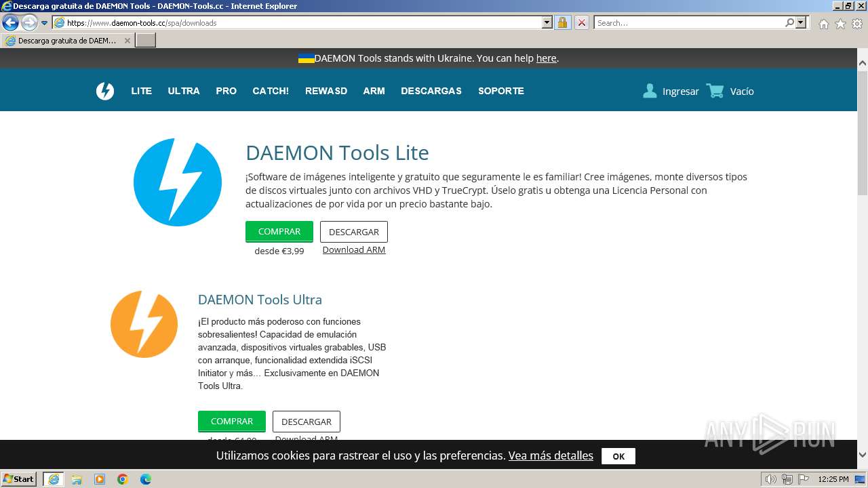Open 'Vea más detalles' cookie link

[x=551, y=456]
